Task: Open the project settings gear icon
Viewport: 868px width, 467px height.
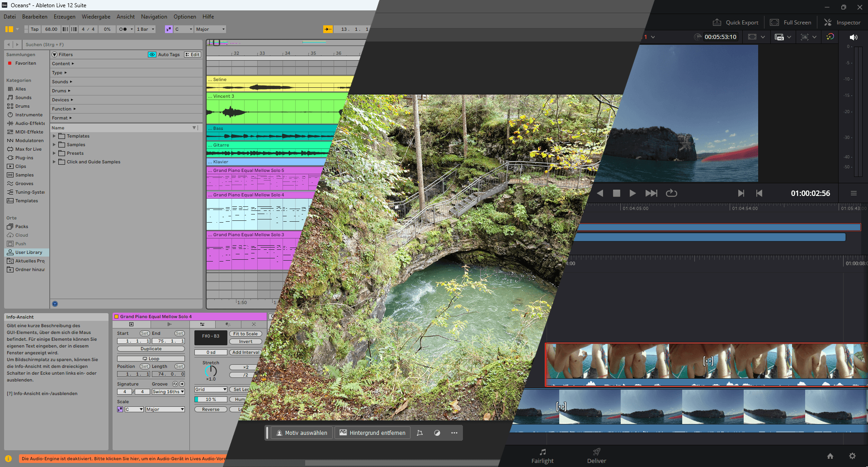Action: click(852, 456)
